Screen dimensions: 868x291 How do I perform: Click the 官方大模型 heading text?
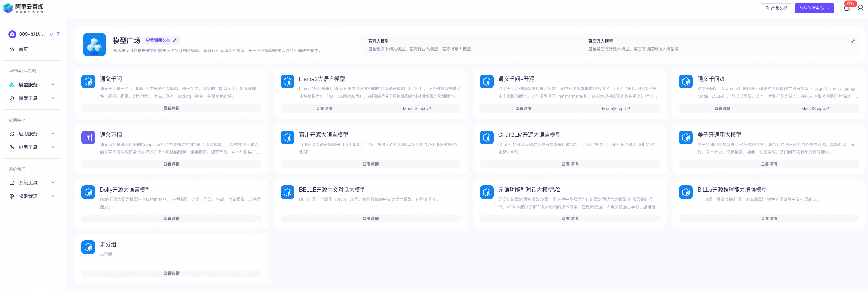379,41
